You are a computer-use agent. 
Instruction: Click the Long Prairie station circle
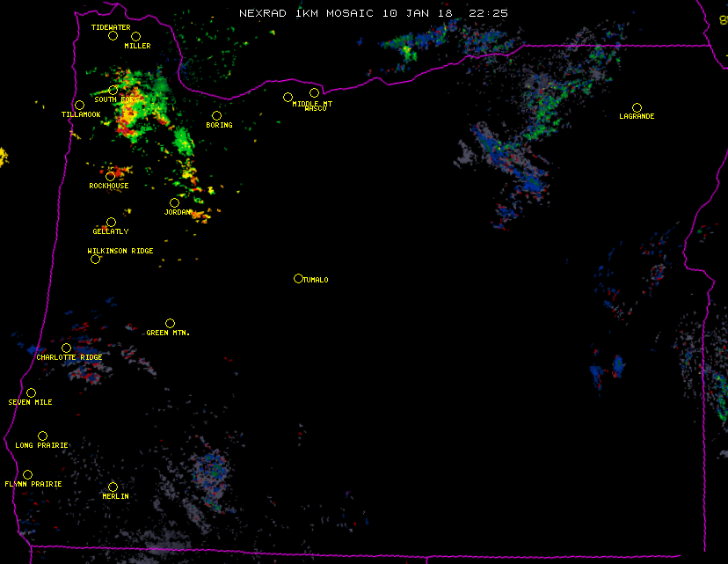pyautogui.click(x=42, y=436)
